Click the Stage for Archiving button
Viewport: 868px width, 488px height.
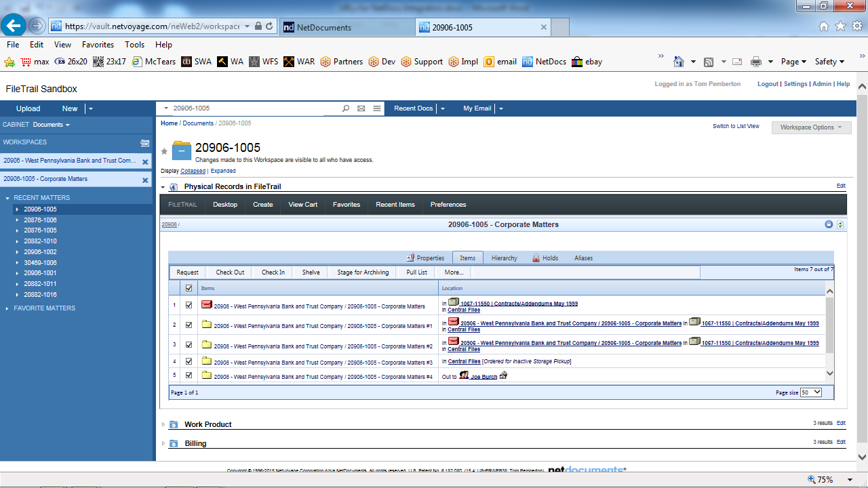point(363,272)
